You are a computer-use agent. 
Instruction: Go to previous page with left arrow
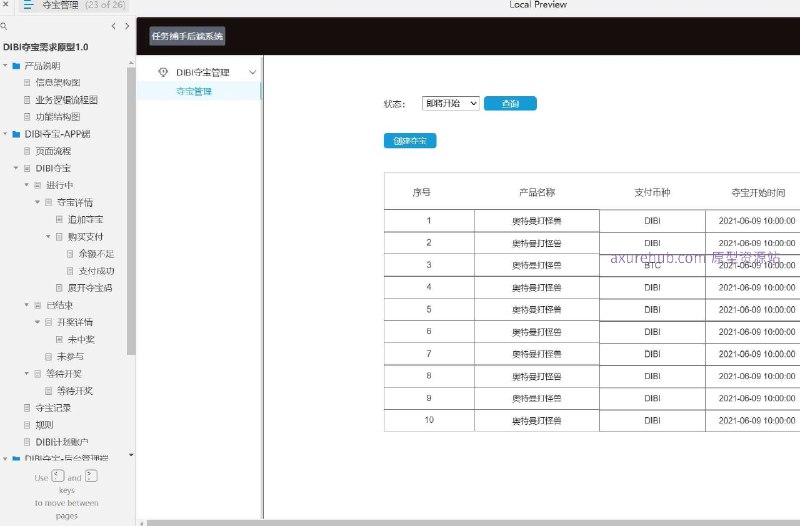[x=113, y=26]
